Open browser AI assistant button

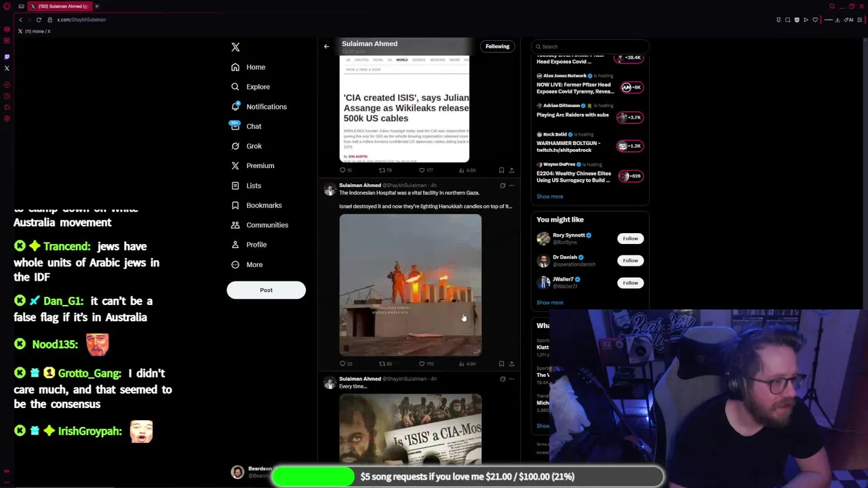849,20
